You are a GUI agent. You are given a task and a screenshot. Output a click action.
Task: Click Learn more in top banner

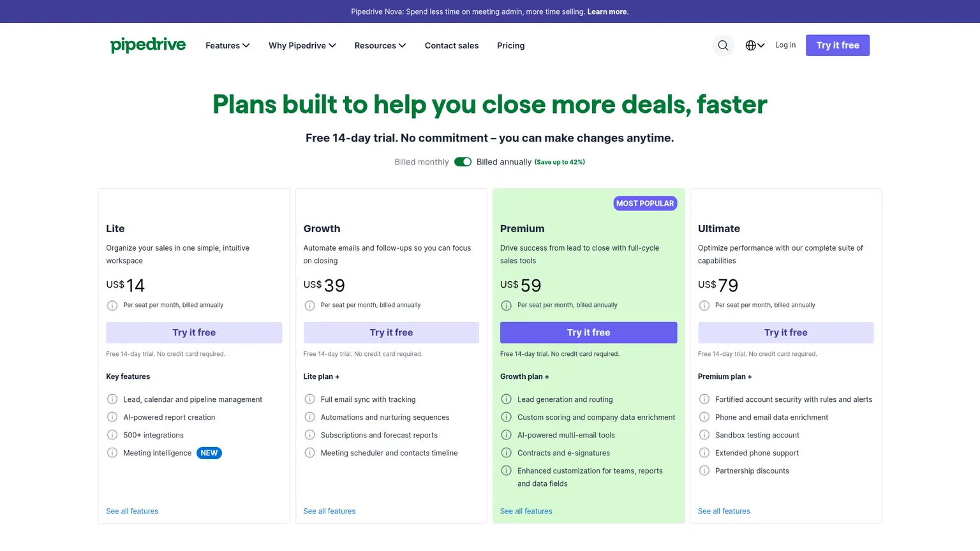click(x=607, y=11)
